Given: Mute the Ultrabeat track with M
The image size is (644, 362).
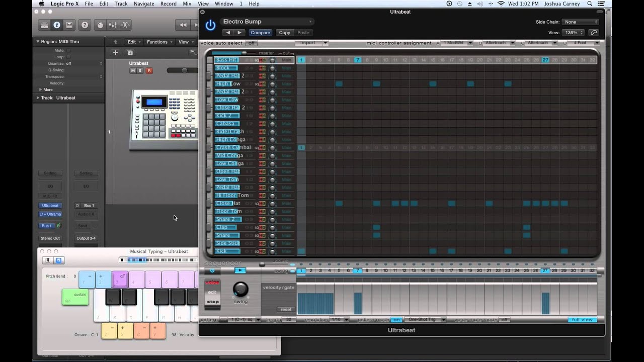Looking at the screenshot, I should pyautogui.click(x=133, y=71).
